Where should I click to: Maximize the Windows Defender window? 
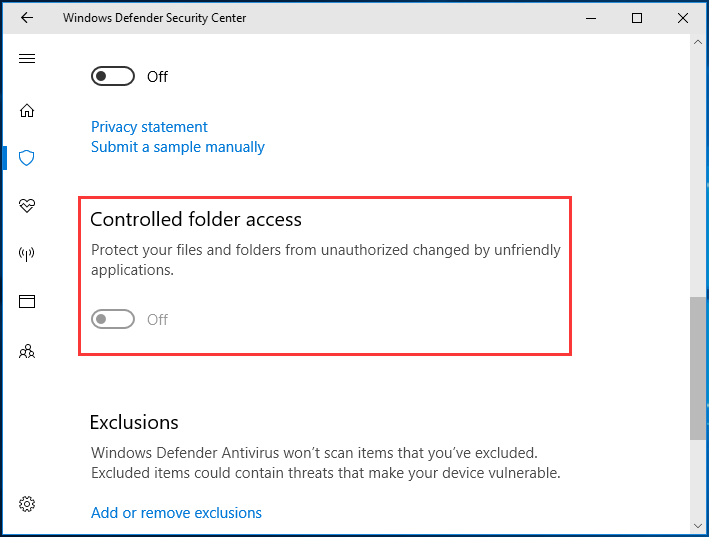637,18
